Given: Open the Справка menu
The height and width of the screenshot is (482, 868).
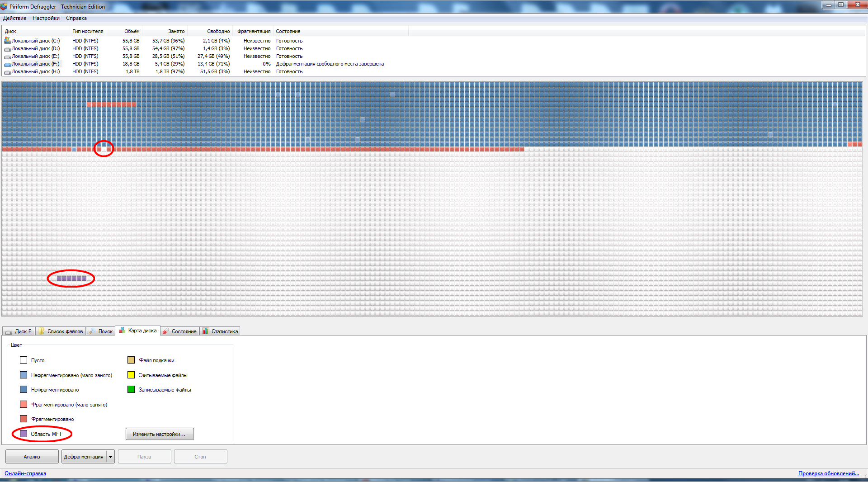Looking at the screenshot, I should tap(76, 18).
